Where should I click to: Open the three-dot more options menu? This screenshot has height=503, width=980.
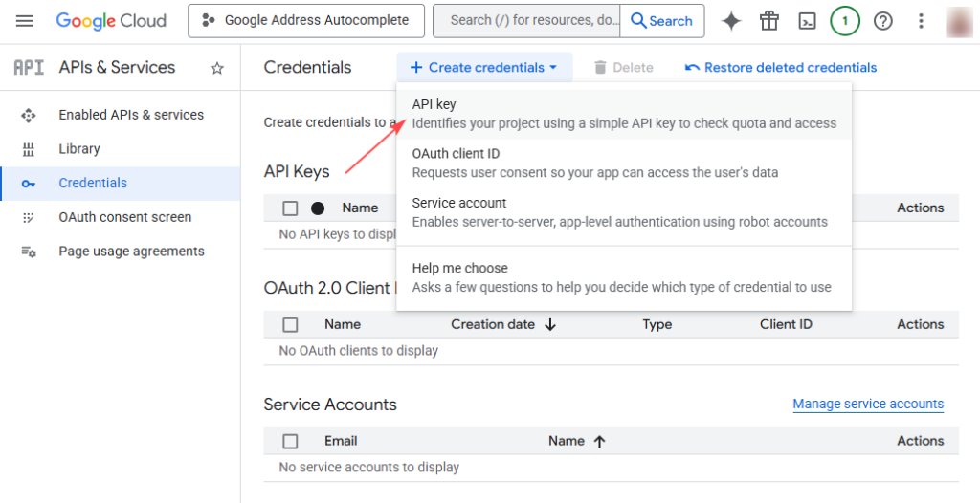[921, 20]
